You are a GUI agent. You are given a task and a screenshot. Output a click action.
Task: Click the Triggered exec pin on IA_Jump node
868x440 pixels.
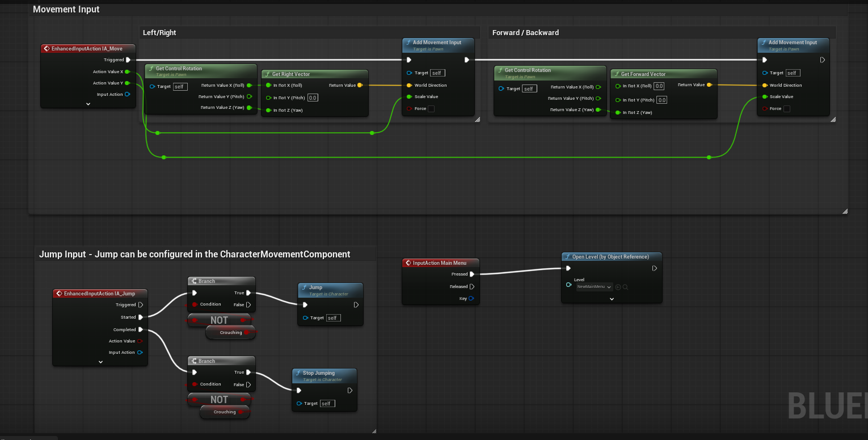tap(141, 305)
